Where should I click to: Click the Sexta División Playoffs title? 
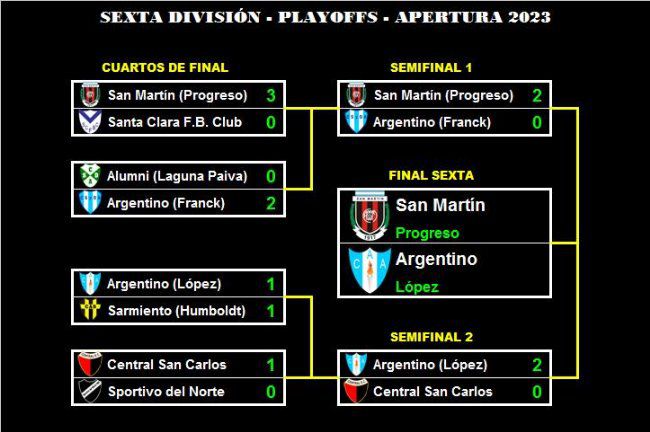(325, 17)
